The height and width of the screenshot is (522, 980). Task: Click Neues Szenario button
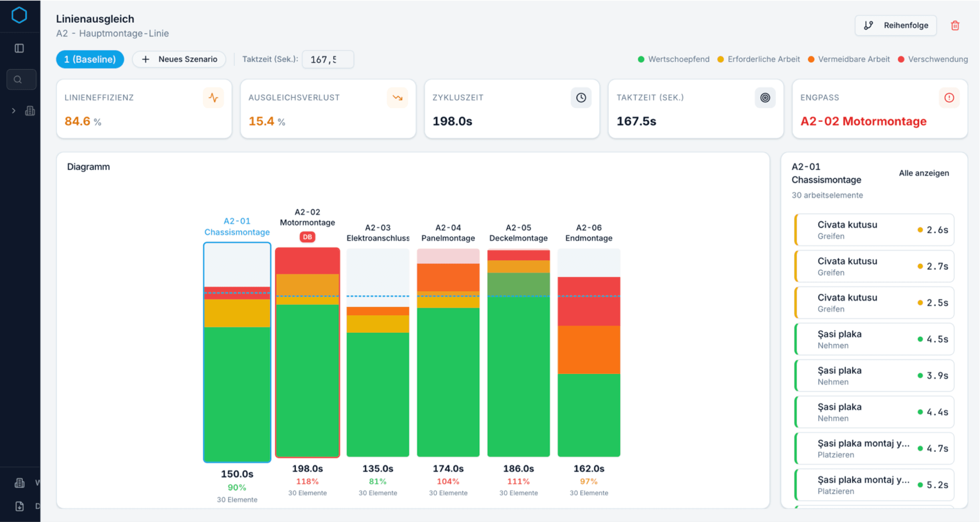pyautogui.click(x=179, y=59)
